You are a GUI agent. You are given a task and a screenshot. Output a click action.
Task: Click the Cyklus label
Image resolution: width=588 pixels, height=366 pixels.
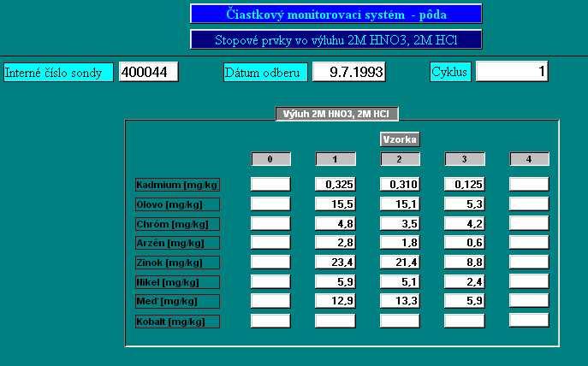pos(450,72)
